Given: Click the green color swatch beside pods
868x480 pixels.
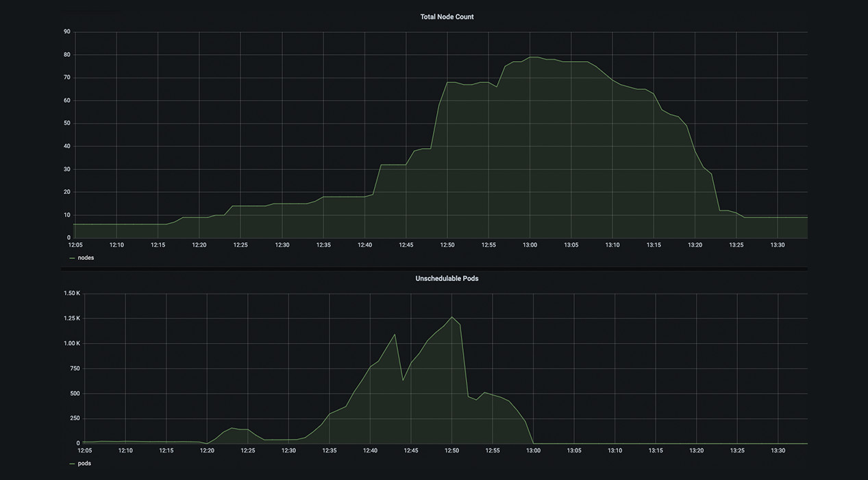Looking at the screenshot, I should click(72, 464).
